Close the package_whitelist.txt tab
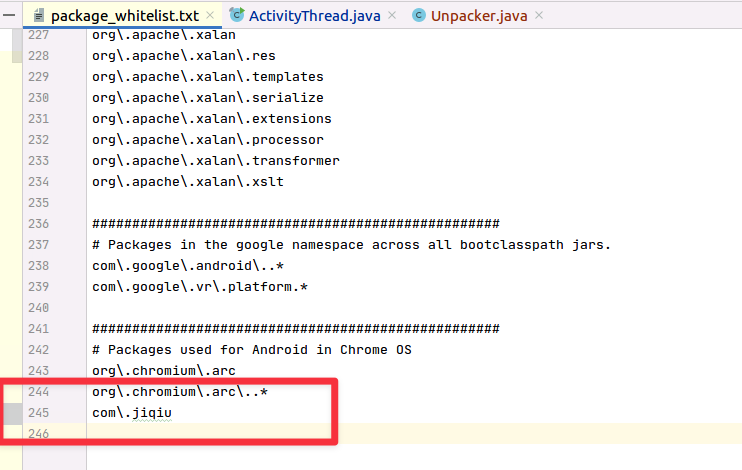This screenshot has width=742, height=470. pos(214,16)
